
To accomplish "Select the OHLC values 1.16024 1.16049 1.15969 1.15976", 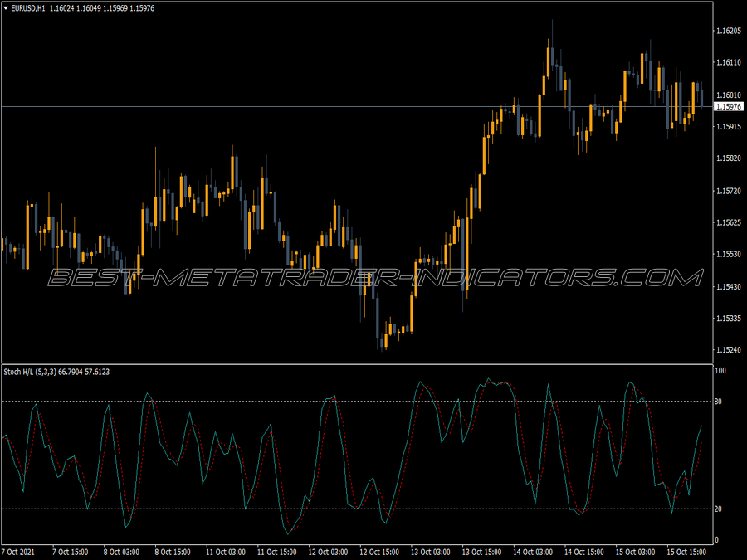I will click(102, 8).
